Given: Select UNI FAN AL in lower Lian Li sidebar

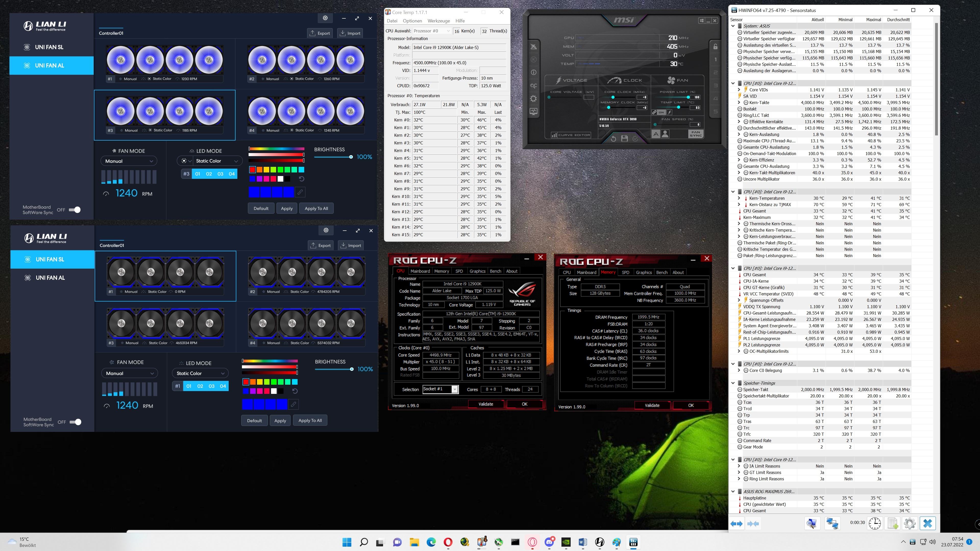Looking at the screenshot, I should click(52, 278).
